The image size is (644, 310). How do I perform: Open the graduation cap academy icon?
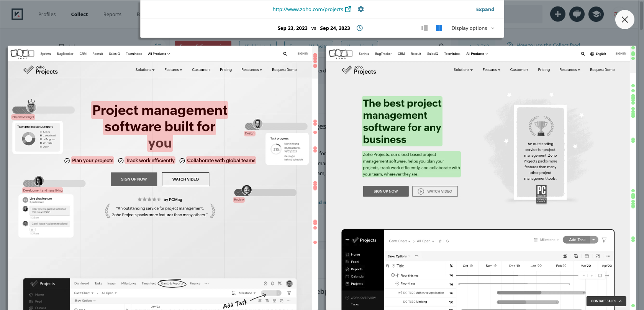coord(596,14)
